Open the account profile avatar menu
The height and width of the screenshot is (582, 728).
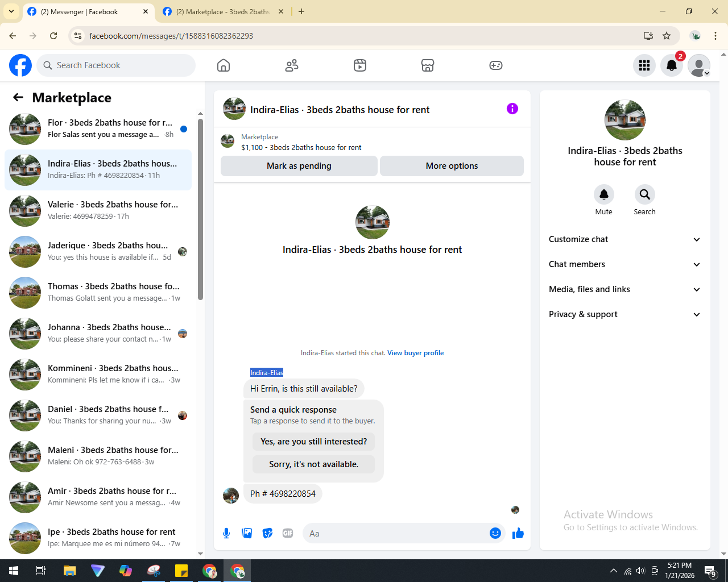699,65
